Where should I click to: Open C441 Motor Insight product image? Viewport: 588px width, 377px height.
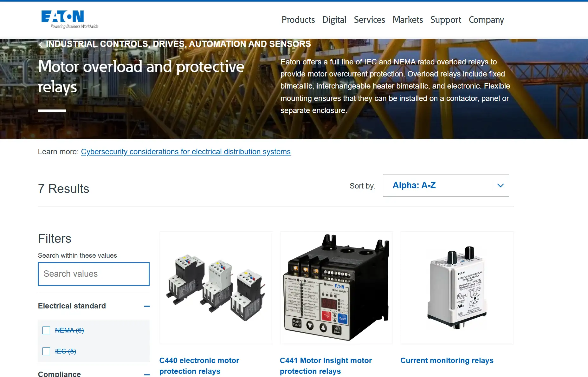click(336, 288)
